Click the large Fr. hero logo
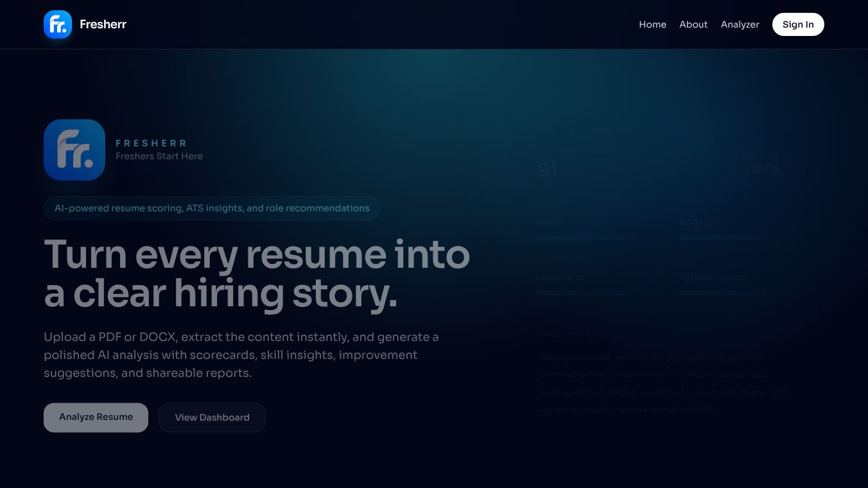The image size is (868, 488). click(x=74, y=150)
